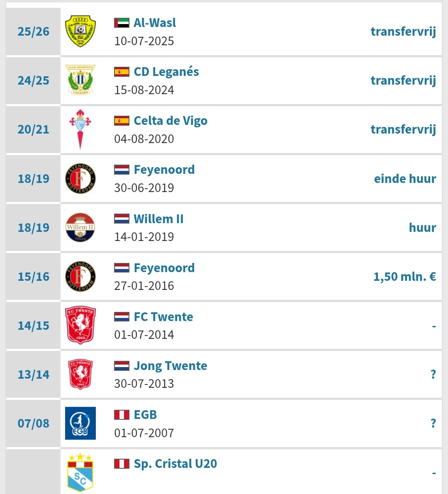Follow the Celta de Vigo link
Image resolution: width=448 pixels, height=494 pixels.
[x=170, y=121]
